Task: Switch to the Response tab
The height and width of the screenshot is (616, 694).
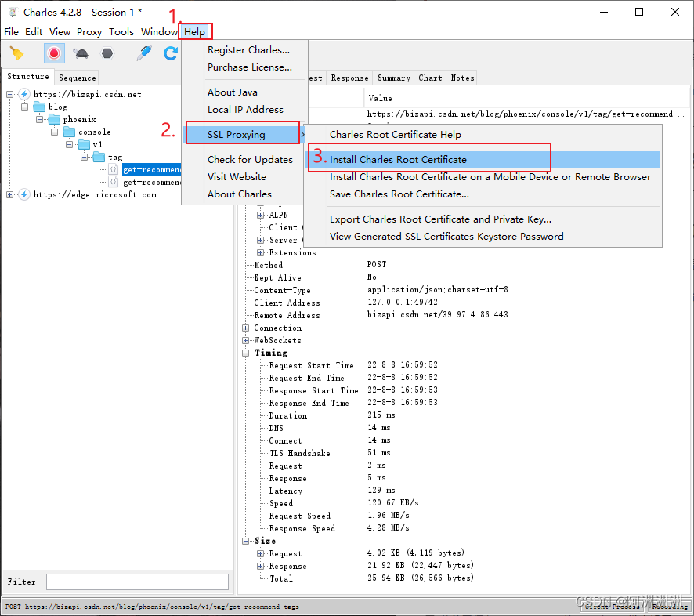Action: coord(349,78)
